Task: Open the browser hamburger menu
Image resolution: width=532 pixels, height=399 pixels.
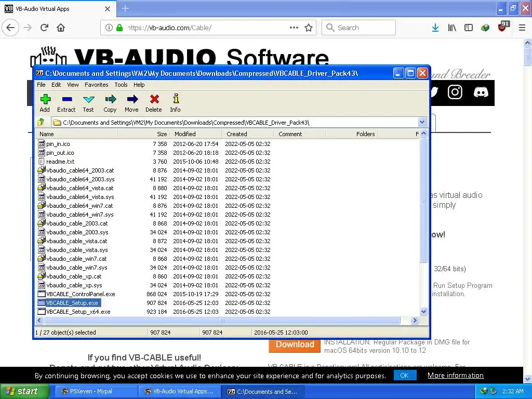Action: 522,28
